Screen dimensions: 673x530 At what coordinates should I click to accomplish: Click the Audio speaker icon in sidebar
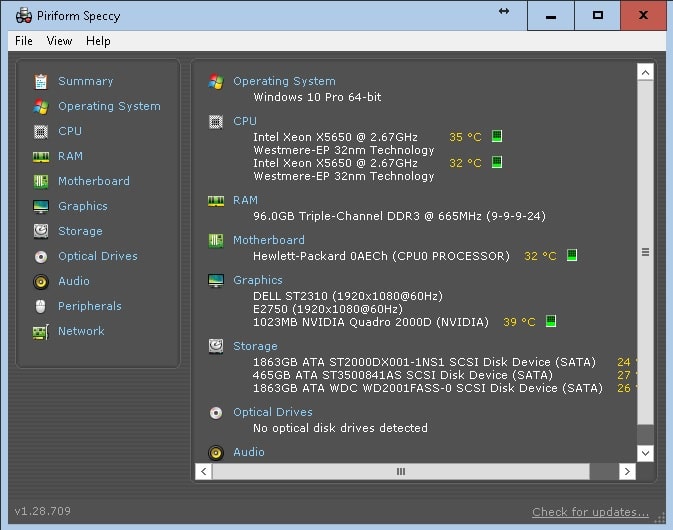[x=41, y=282]
